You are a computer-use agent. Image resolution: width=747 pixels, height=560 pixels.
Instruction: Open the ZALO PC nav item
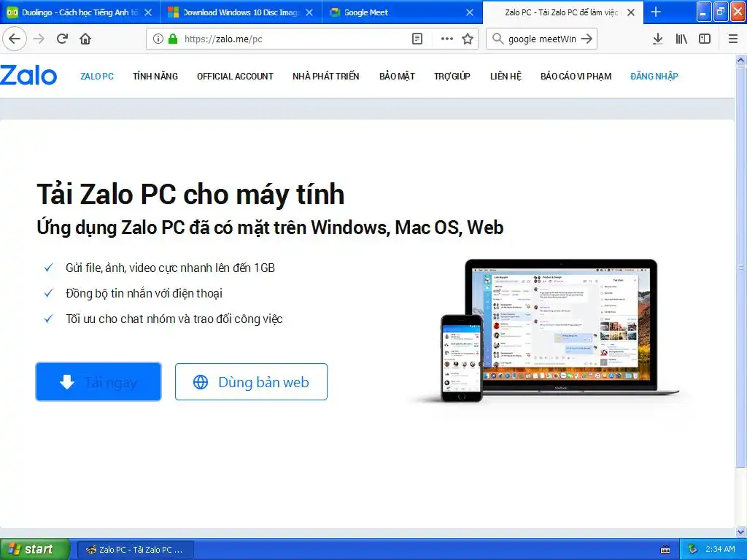[97, 76]
